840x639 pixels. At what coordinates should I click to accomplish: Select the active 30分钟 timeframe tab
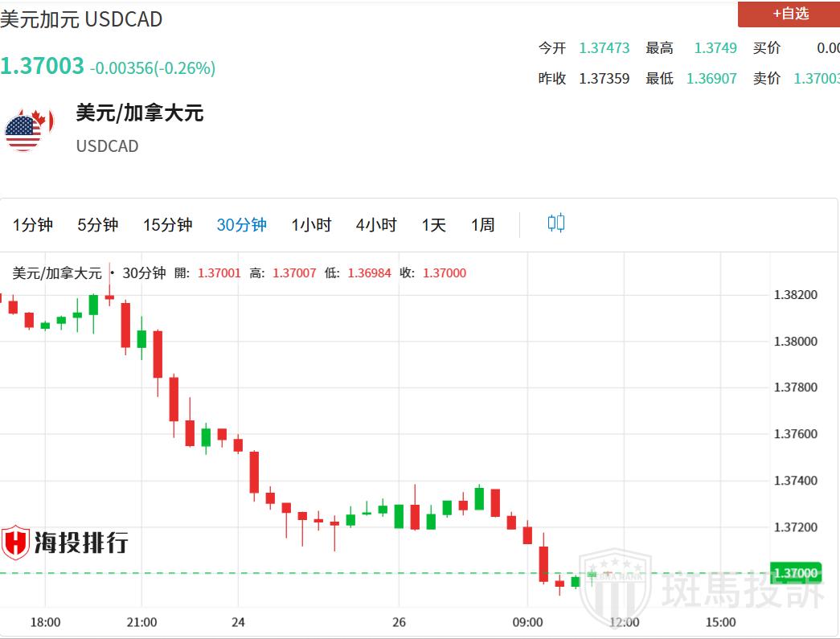[241, 225]
